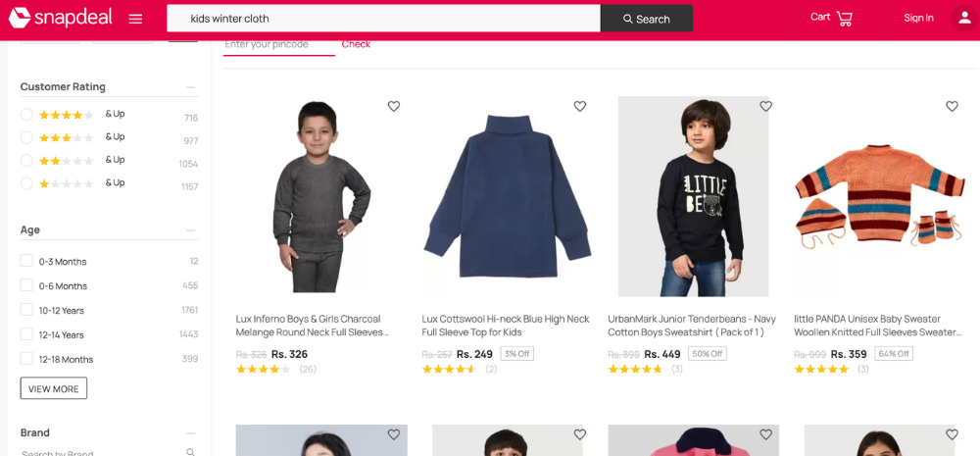This screenshot has width=980, height=456.
Task: Click the user profile avatar icon
Action: pyautogui.click(x=963, y=18)
